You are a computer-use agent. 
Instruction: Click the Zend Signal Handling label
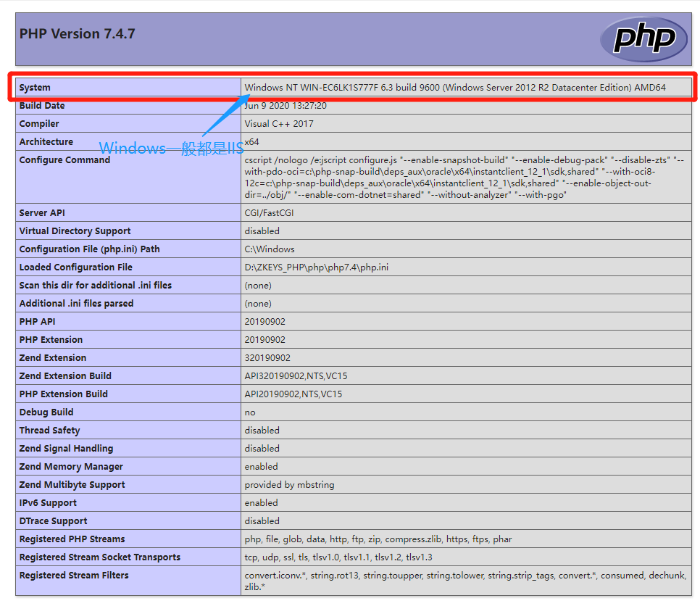(66, 449)
